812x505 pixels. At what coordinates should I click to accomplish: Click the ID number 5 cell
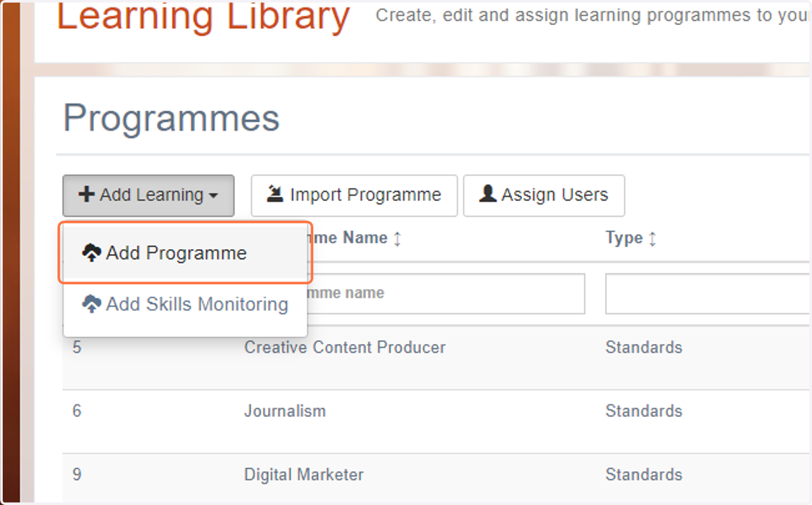coord(76,347)
